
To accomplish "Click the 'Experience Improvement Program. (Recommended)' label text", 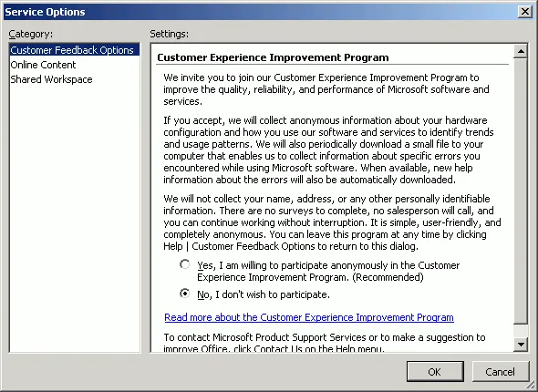I will pos(310,277).
